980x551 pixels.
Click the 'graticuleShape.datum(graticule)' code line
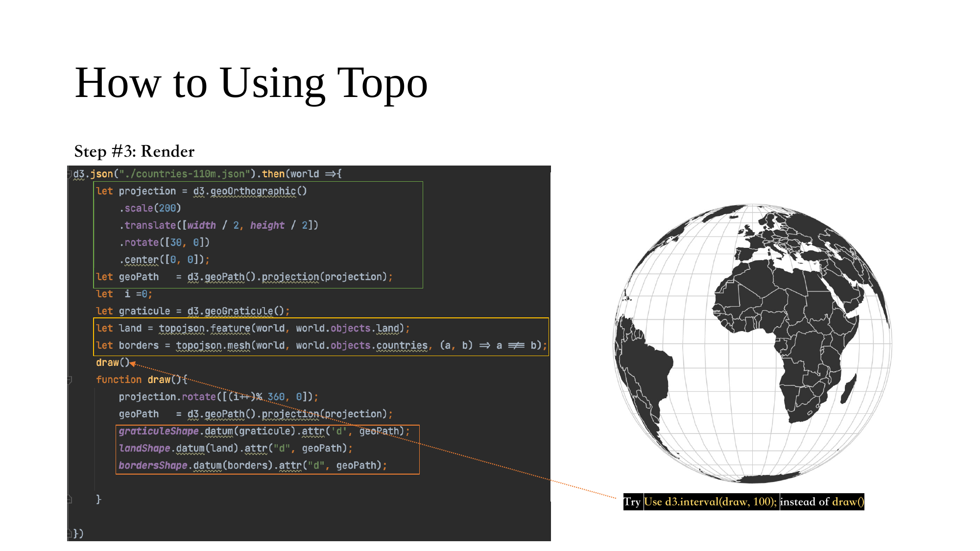[x=264, y=431]
